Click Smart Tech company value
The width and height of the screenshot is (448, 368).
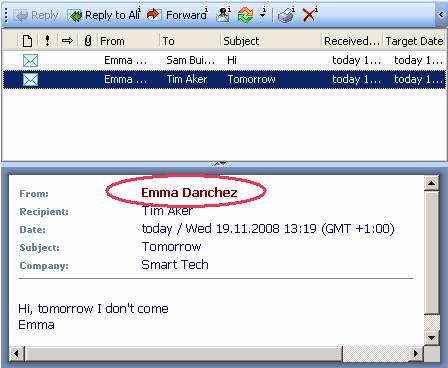tap(175, 265)
